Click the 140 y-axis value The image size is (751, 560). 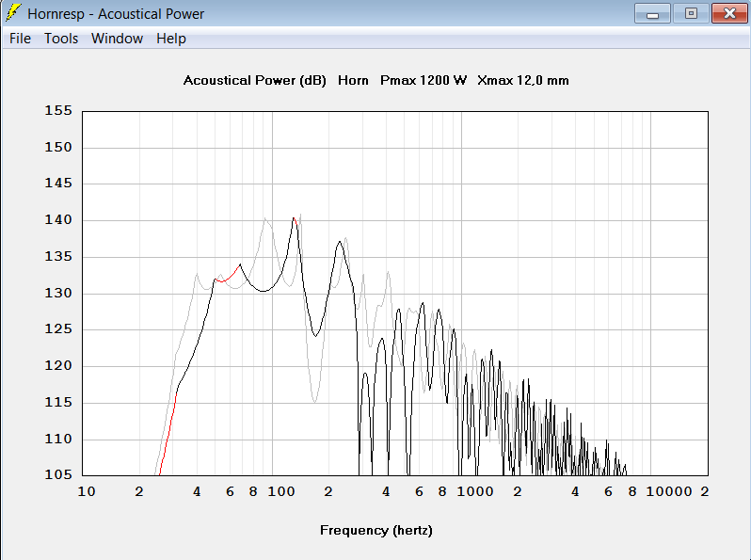58,220
